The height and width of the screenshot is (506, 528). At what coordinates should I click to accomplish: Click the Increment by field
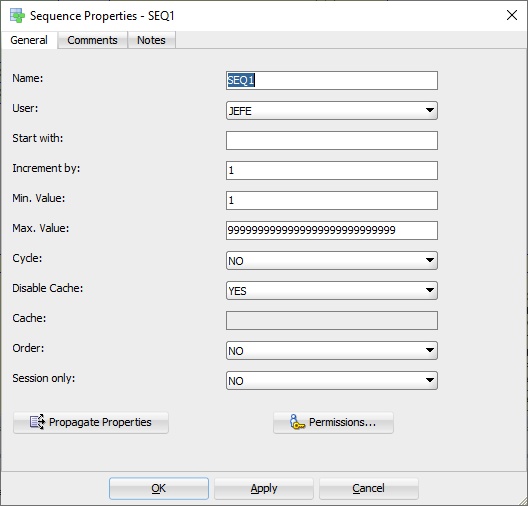[332, 170]
